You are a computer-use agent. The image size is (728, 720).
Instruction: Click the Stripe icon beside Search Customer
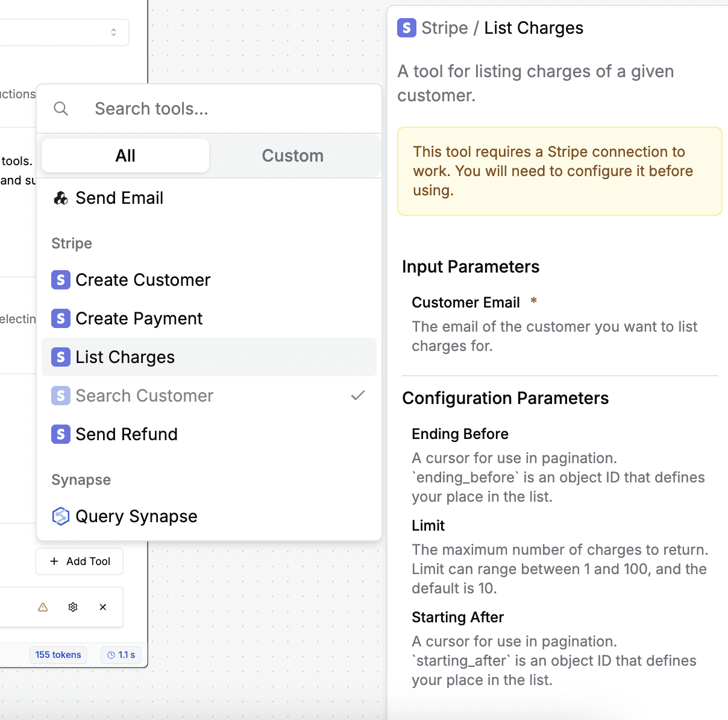tap(61, 396)
